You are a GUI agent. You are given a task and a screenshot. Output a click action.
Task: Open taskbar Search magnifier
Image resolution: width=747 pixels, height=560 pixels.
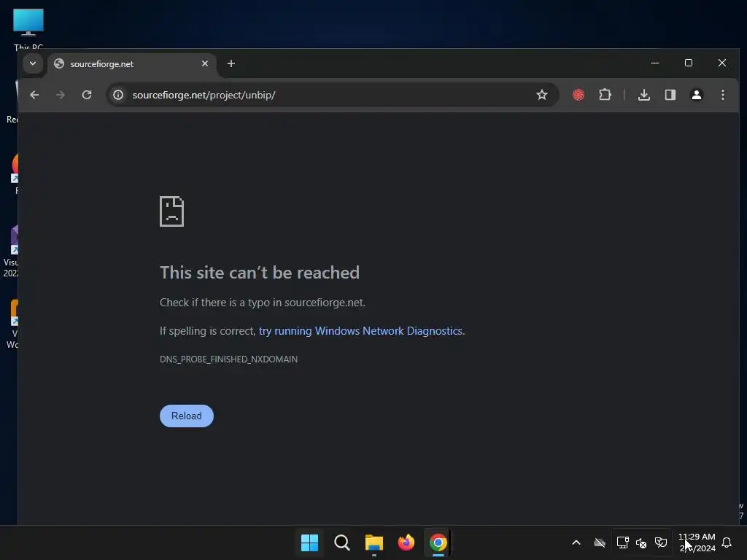(x=341, y=542)
